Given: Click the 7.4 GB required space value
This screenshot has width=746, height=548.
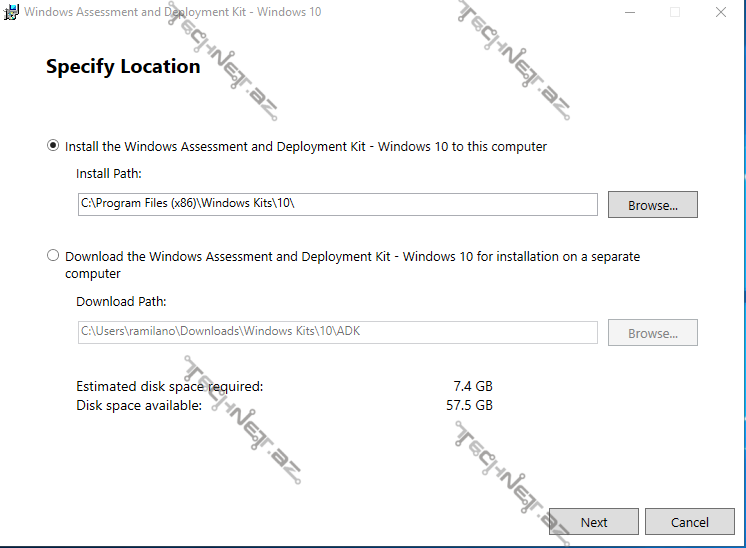Looking at the screenshot, I should [x=472, y=386].
